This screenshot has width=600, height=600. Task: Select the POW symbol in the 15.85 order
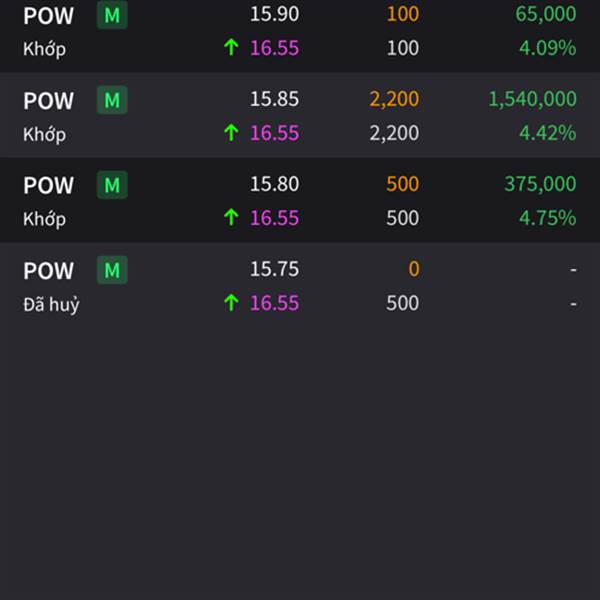pyautogui.click(x=48, y=101)
